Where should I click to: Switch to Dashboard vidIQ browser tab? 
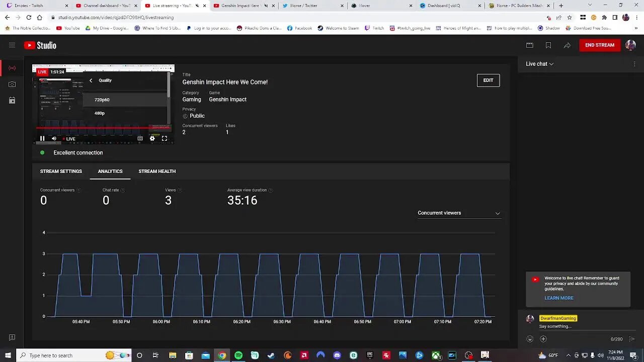pos(449,6)
